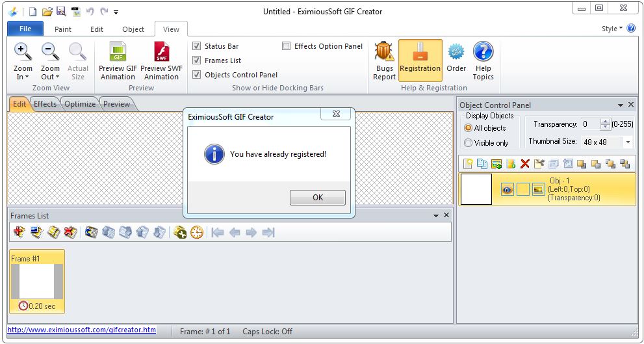Click the Obj - 1 white thumbnail

[476, 189]
